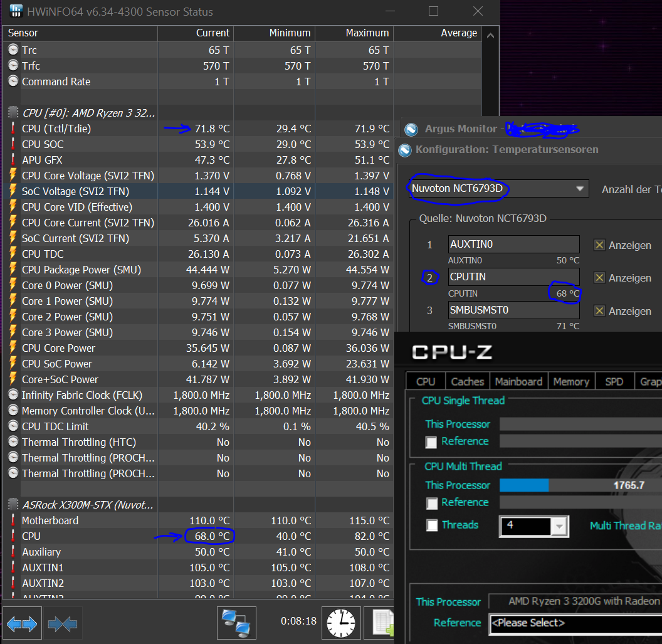The image size is (662, 644).
Task: Open the Please Select reference dropdown
Action: [x=575, y=624]
